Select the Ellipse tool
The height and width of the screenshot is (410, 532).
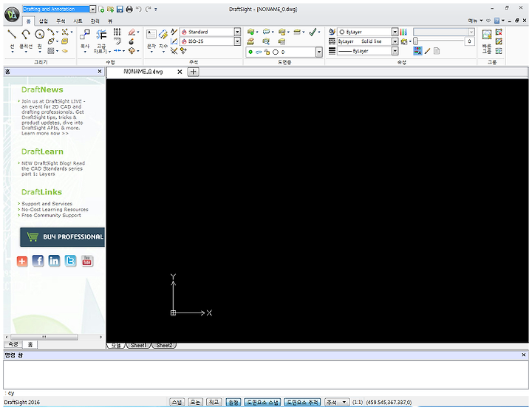[51, 41]
